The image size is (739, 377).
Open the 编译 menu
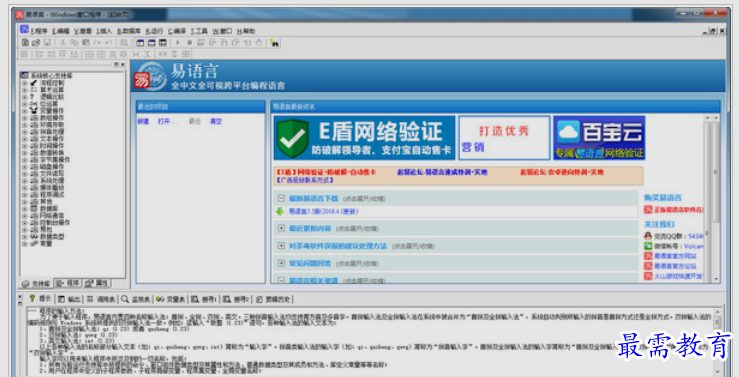click(177, 31)
